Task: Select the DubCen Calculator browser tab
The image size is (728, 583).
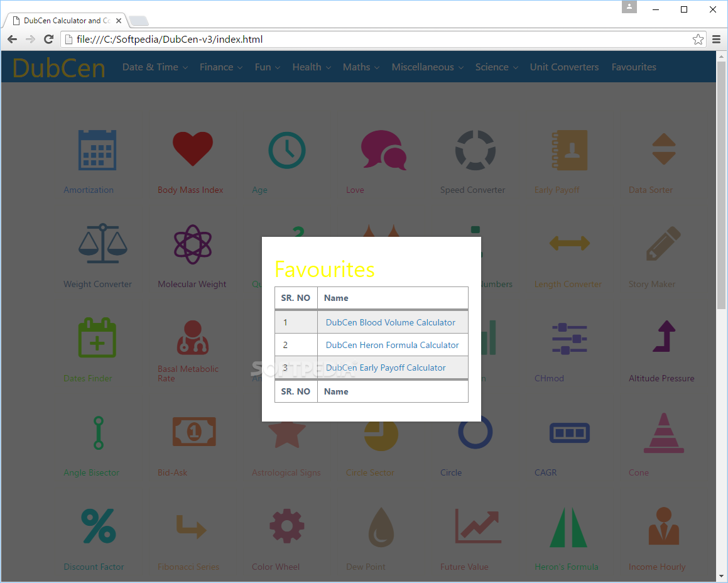Action: point(67,21)
